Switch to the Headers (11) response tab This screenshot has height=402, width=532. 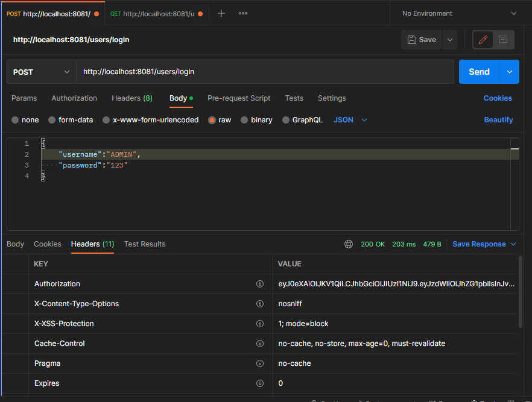click(92, 244)
